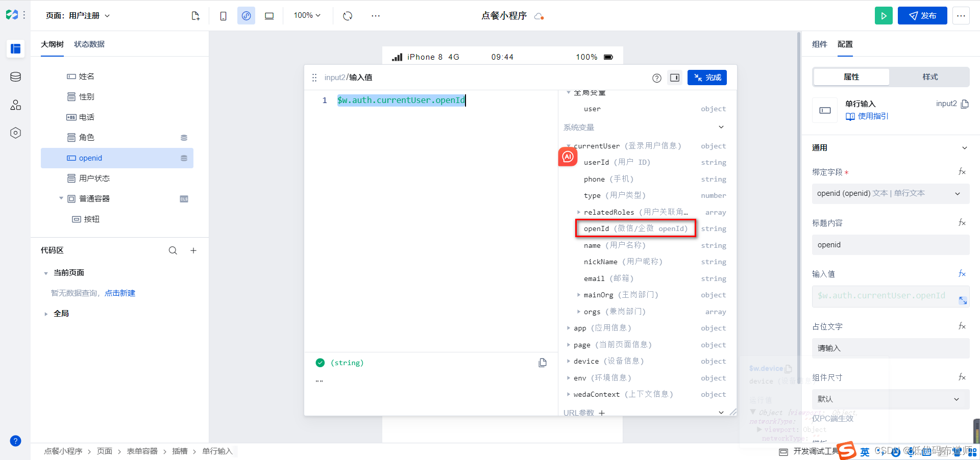Open the 绑定字段 openid dropdown

point(891,194)
